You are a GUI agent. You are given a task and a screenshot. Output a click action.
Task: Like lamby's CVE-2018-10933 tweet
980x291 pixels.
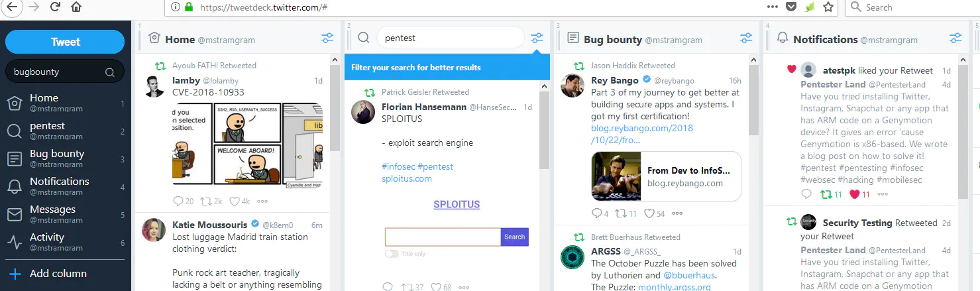(x=234, y=201)
